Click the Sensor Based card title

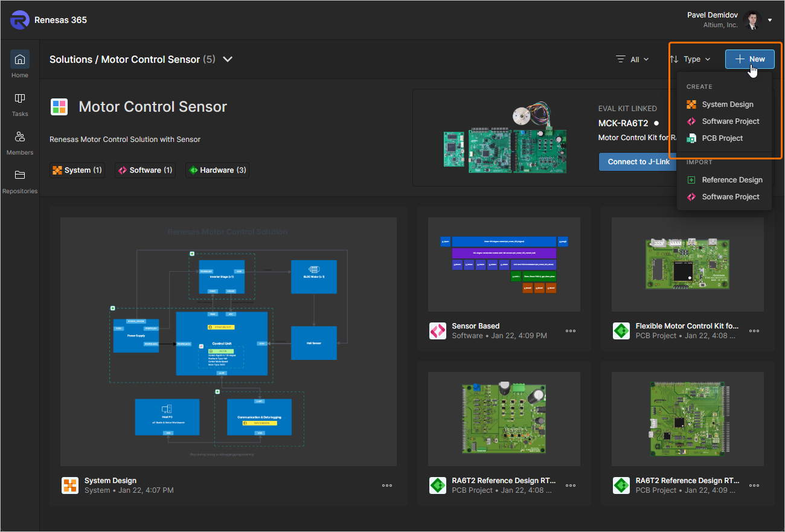(x=476, y=326)
